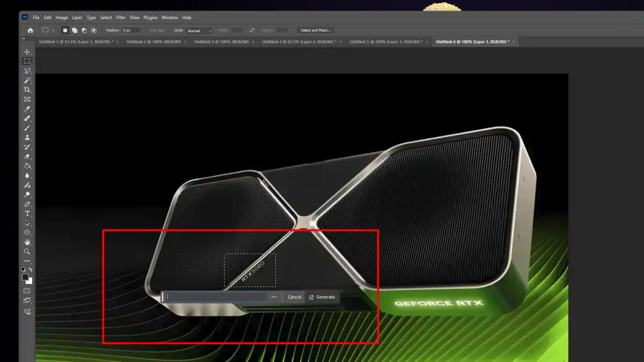Pick the Eyedropper tool

27,109
